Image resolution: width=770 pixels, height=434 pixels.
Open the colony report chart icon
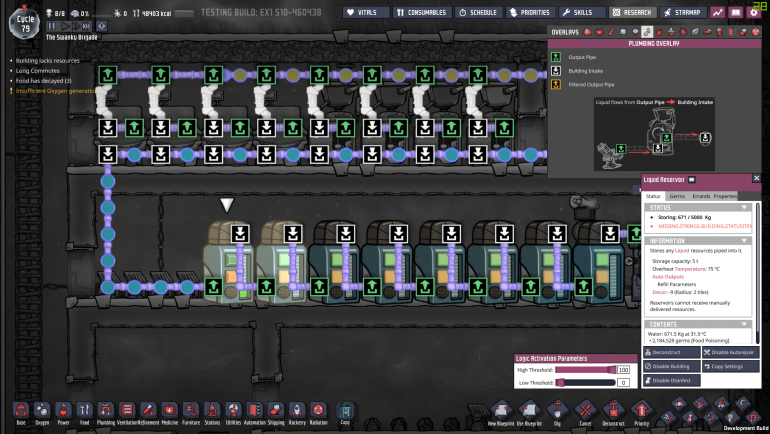[717, 12]
